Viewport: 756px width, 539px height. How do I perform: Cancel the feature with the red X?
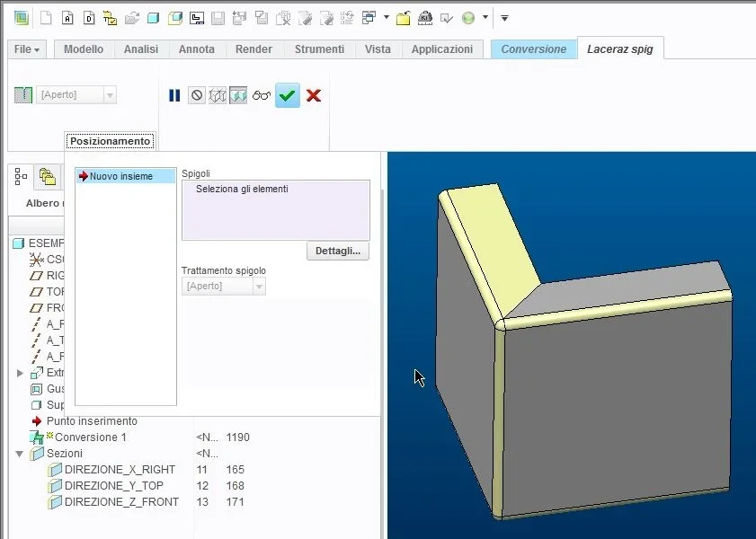(314, 95)
